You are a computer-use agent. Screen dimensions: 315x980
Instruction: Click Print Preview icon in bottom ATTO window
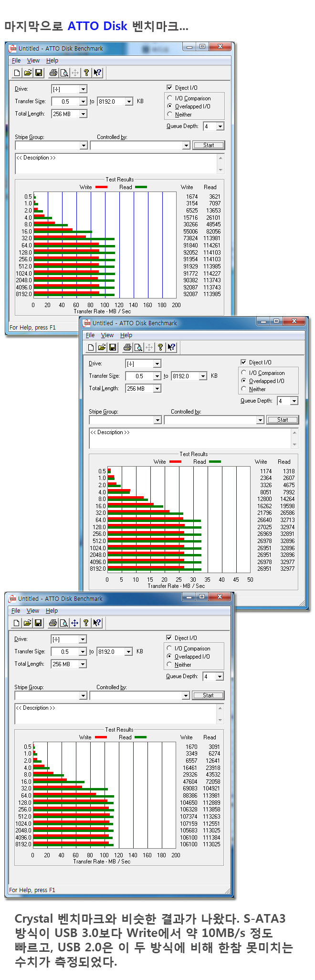[x=63, y=623]
